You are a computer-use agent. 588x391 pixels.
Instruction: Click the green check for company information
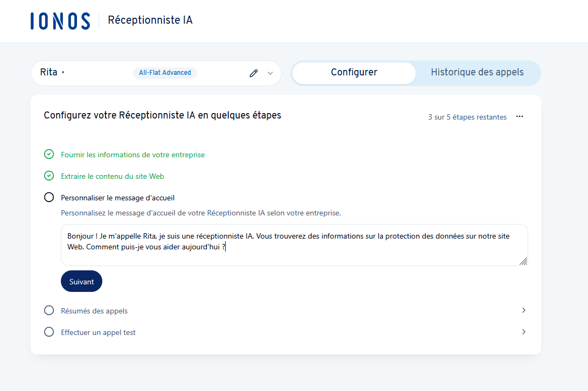pyautogui.click(x=49, y=155)
